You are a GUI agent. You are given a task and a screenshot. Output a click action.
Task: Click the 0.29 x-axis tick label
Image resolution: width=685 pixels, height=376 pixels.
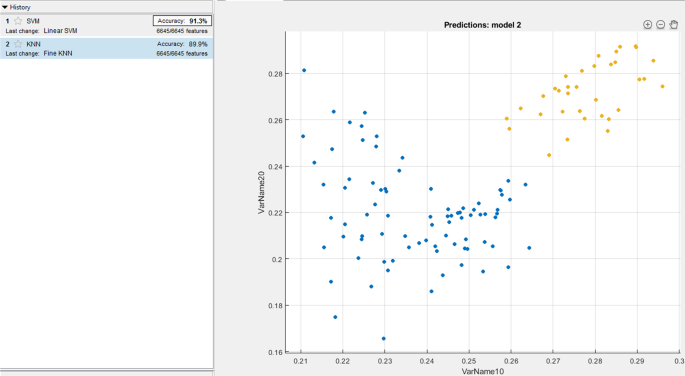pos(637,361)
